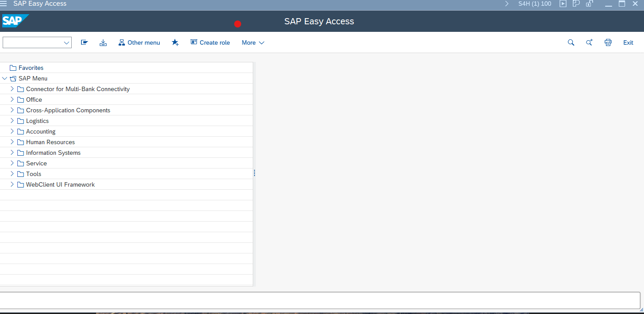
Task: Click the SAP Menu open-folder icon
Action: [x=13, y=78]
